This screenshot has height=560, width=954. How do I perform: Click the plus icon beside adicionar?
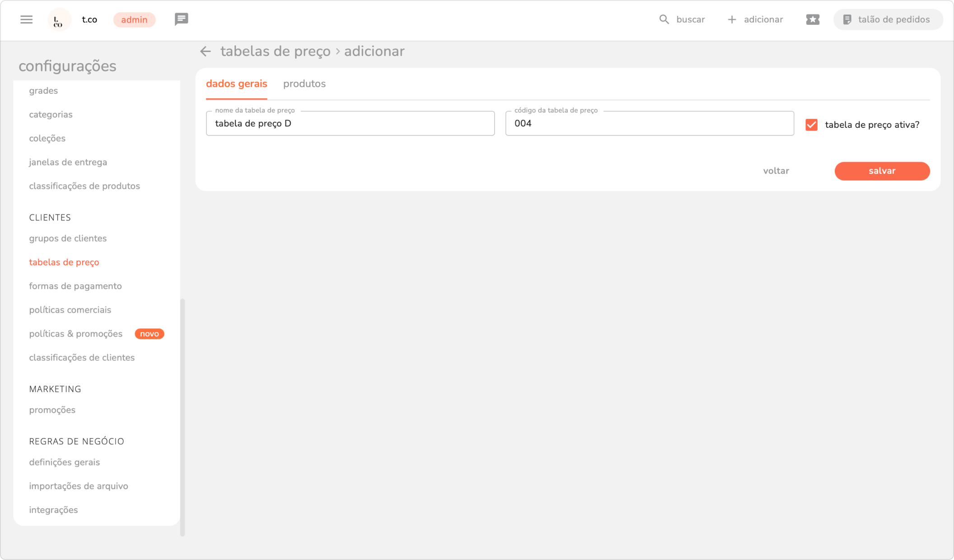coord(732,19)
